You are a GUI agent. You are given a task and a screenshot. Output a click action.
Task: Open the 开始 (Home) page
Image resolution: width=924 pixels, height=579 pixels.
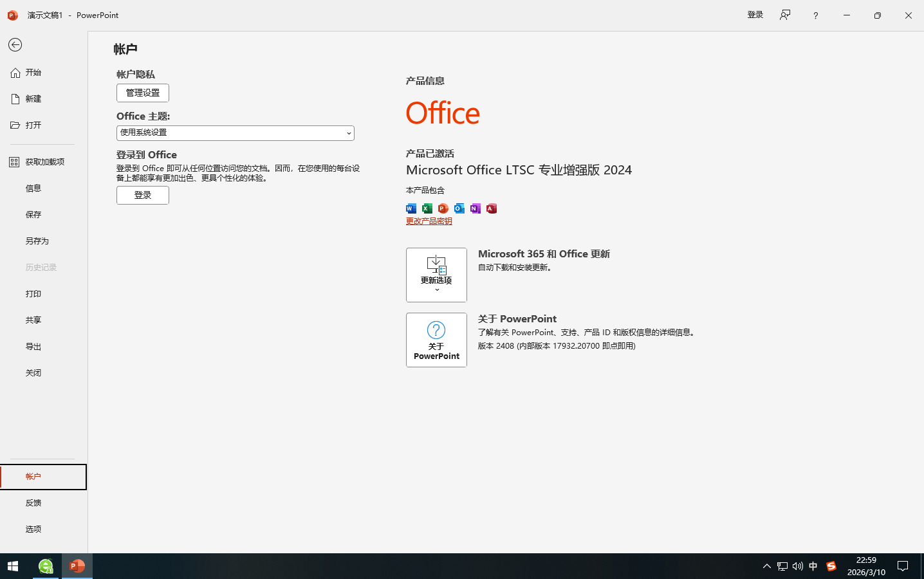click(44, 73)
